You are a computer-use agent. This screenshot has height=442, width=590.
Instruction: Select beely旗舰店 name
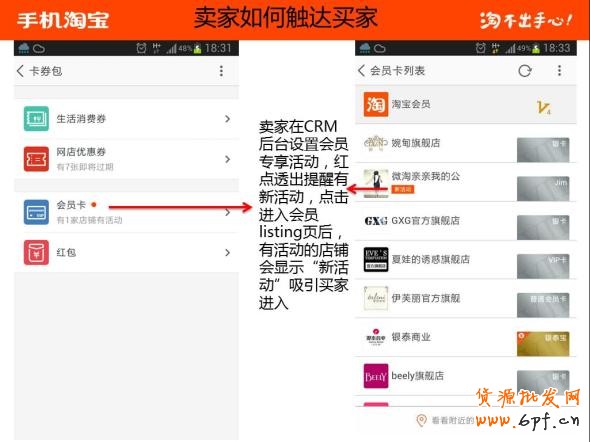[x=418, y=376]
